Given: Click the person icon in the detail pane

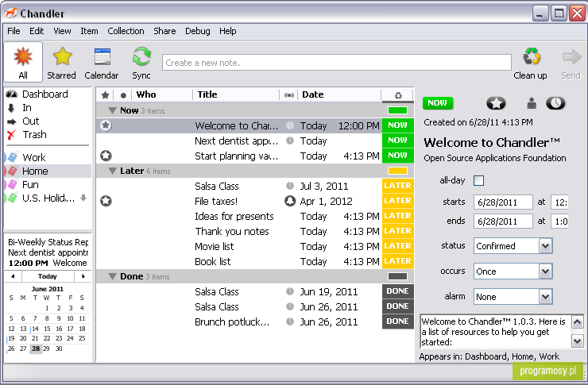Looking at the screenshot, I should [532, 103].
